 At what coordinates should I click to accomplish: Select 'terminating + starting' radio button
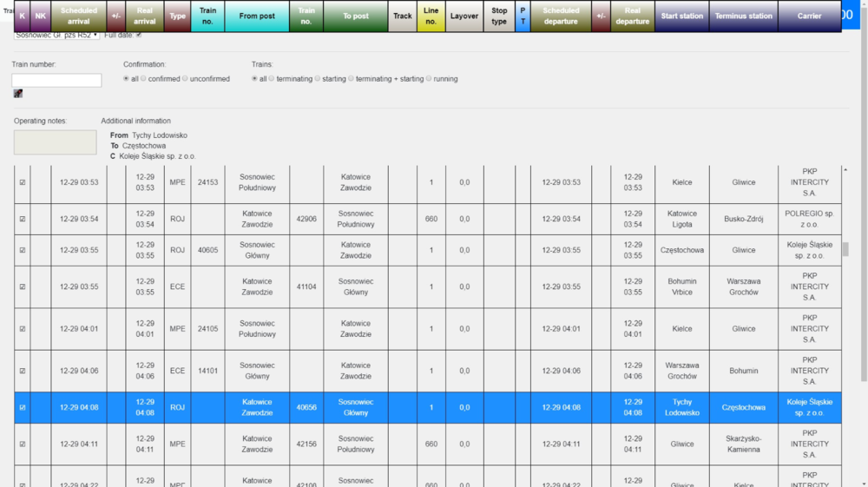click(x=351, y=79)
